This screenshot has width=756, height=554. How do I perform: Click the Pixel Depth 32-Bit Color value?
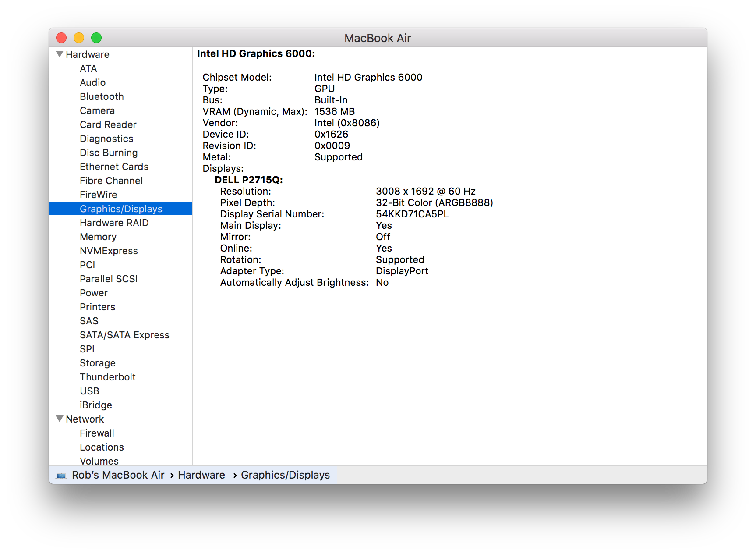[x=435, y=202]
